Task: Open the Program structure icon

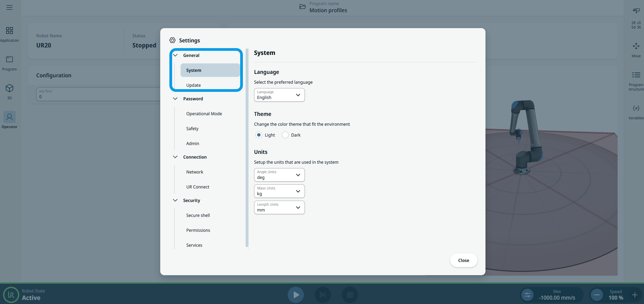Action: point(636,75)
